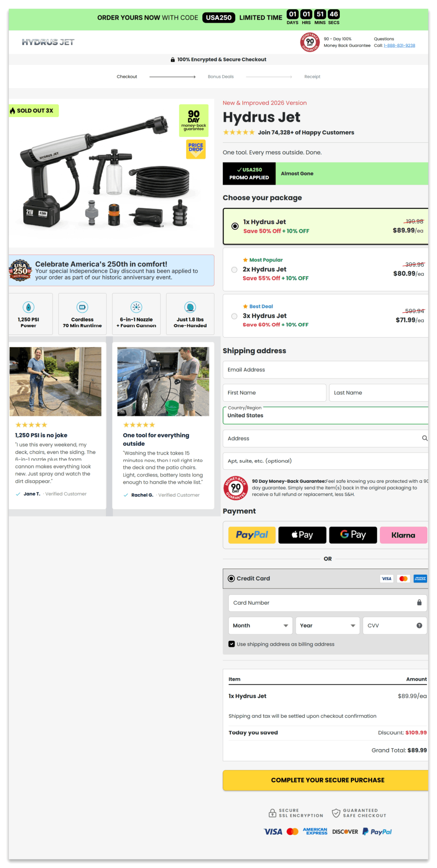Click the USA250 Promo Applied box
This screenshot has width=437, height=868.
tap(249, 174)
